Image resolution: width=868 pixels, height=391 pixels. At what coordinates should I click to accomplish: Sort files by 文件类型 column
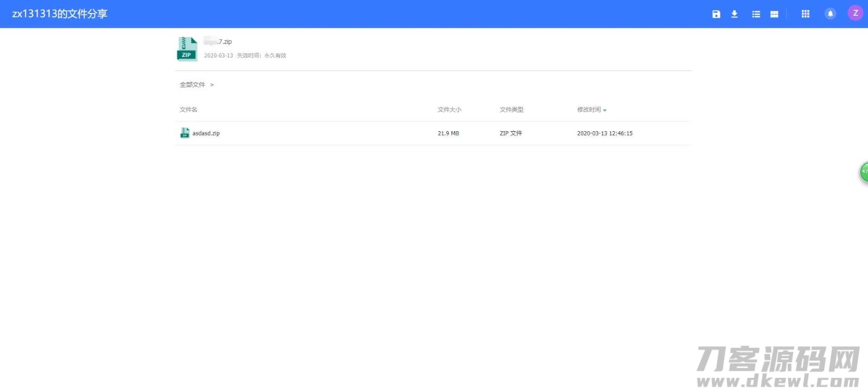point(511,110)
